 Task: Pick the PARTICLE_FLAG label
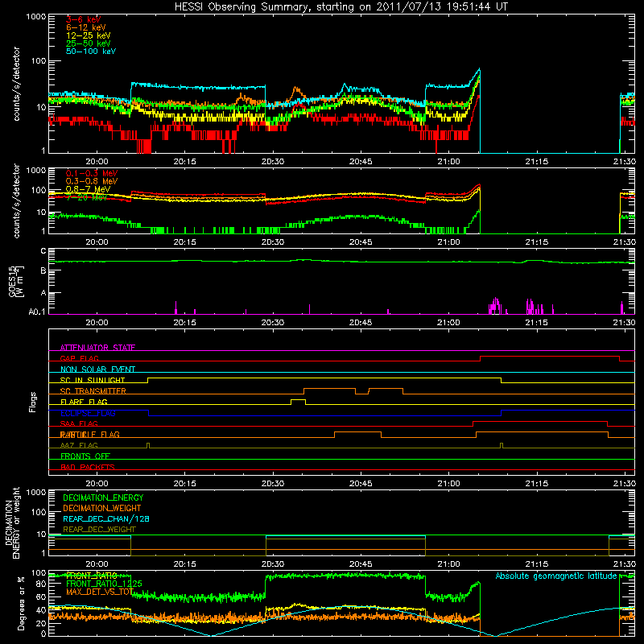point(90,435)
